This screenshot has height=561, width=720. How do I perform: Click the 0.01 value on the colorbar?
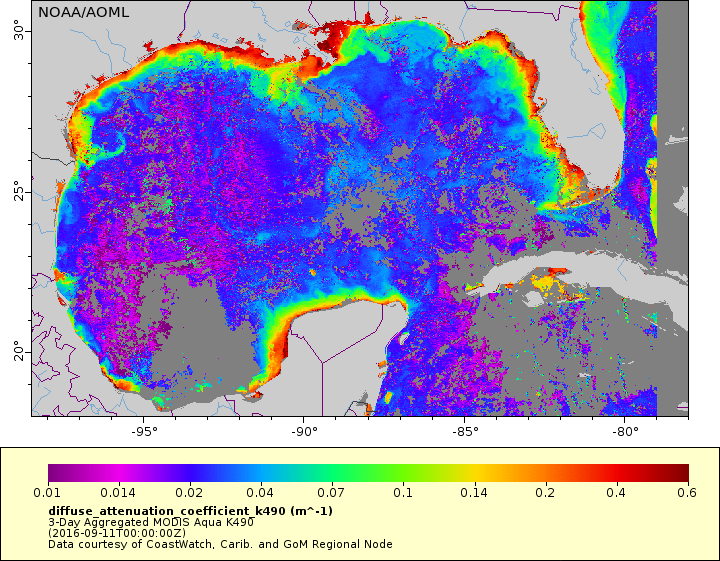point(47,493)
